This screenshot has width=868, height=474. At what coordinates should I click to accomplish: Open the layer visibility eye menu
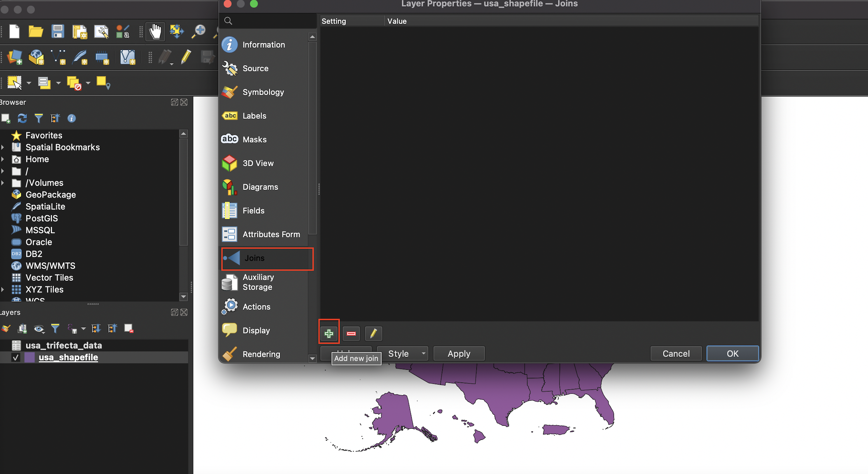coord(39,329)
